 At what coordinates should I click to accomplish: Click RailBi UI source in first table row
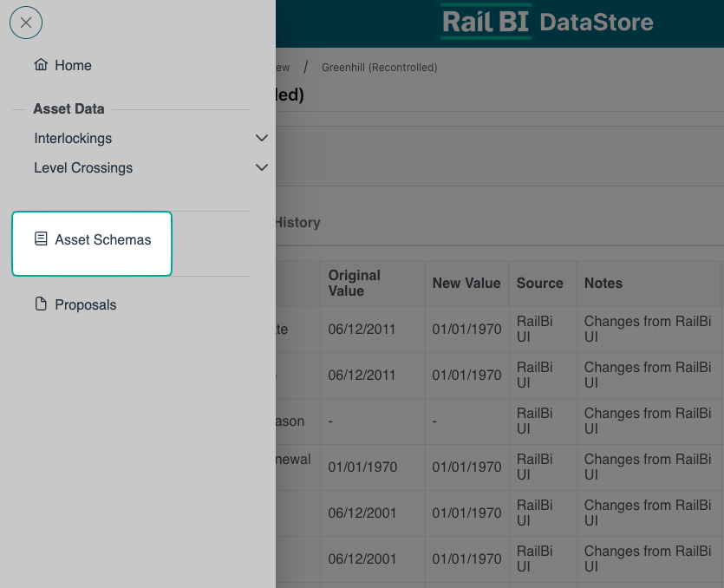coord(534,329)
